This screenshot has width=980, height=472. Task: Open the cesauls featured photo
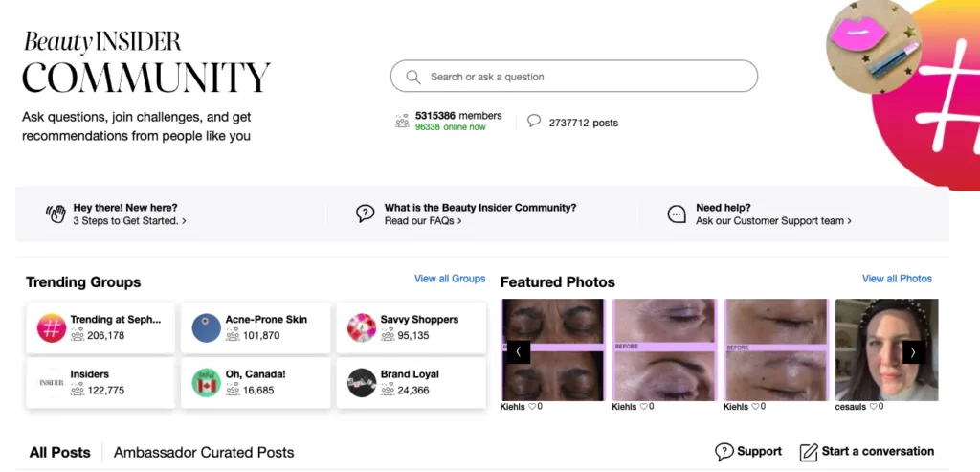coord(887,349)
